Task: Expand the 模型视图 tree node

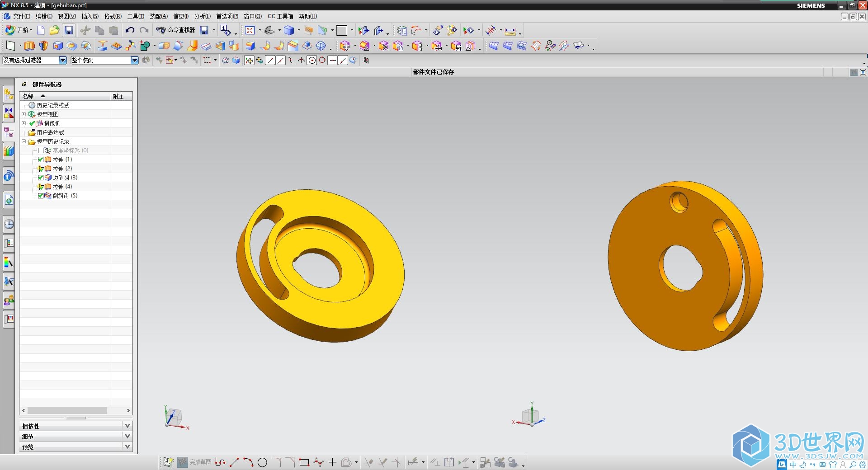Action: (24, 114)
